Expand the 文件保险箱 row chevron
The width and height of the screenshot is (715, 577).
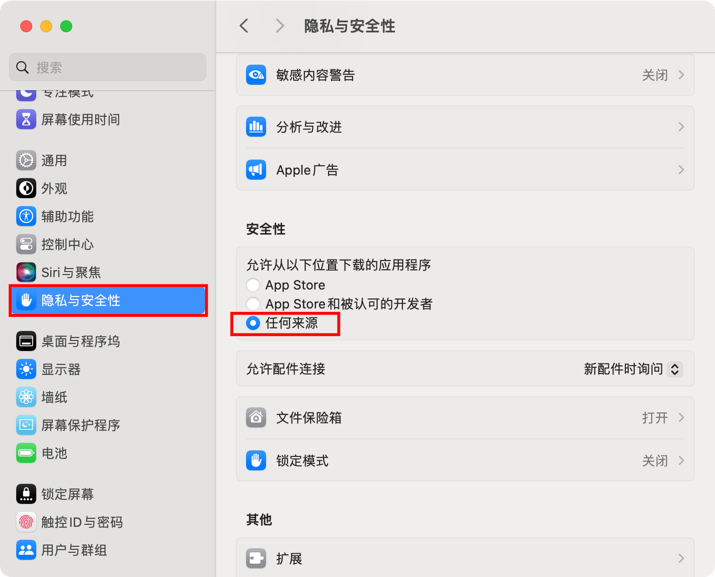[681, 417]
